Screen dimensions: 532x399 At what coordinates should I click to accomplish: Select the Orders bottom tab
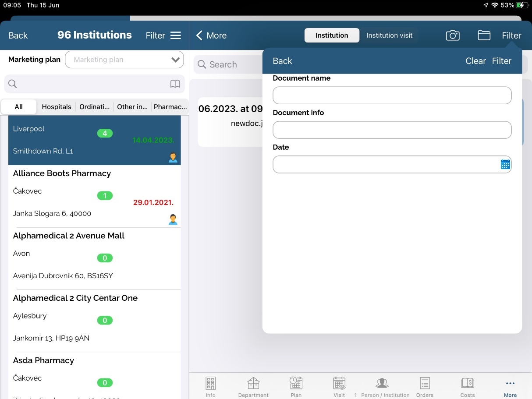(425, 386)
